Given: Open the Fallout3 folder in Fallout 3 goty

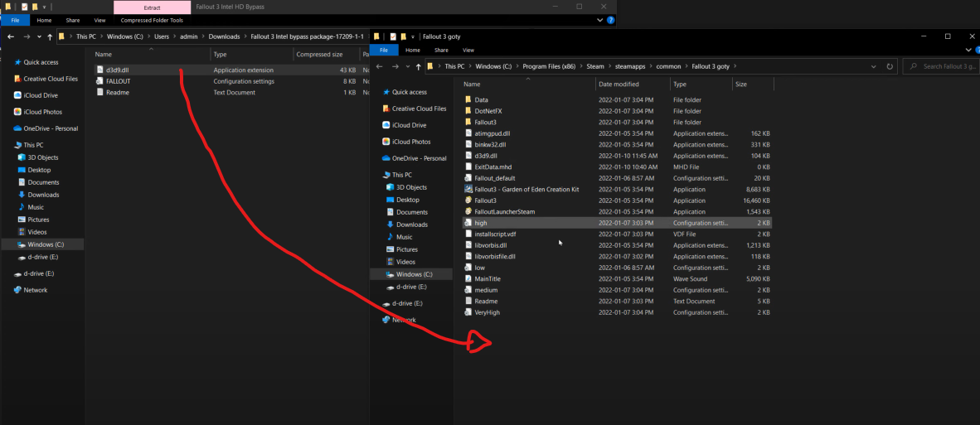Looking at the screenshot, I should point(486,123).
